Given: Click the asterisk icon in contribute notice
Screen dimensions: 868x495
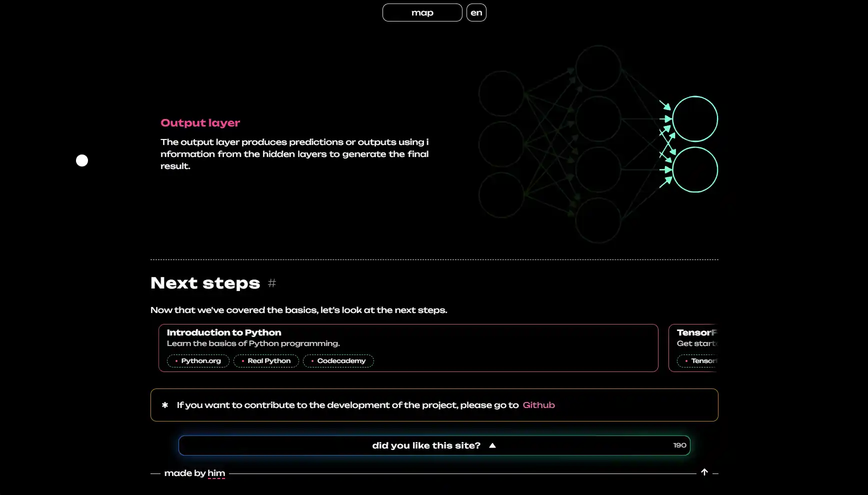Looking at the screenshot, I should 165,405.
